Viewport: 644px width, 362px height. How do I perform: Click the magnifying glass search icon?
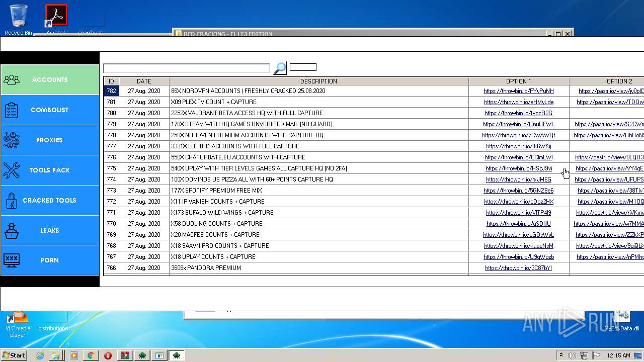point(280,68)
